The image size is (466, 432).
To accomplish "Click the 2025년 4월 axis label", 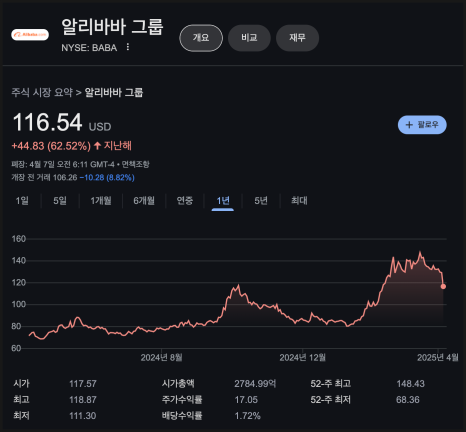I will pyautogui.click(x=438, y=358).
